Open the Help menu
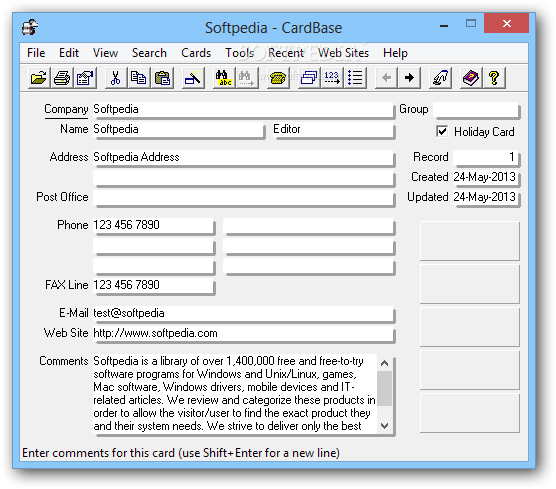This screenshot has width=556, height=489. (395, 53)
